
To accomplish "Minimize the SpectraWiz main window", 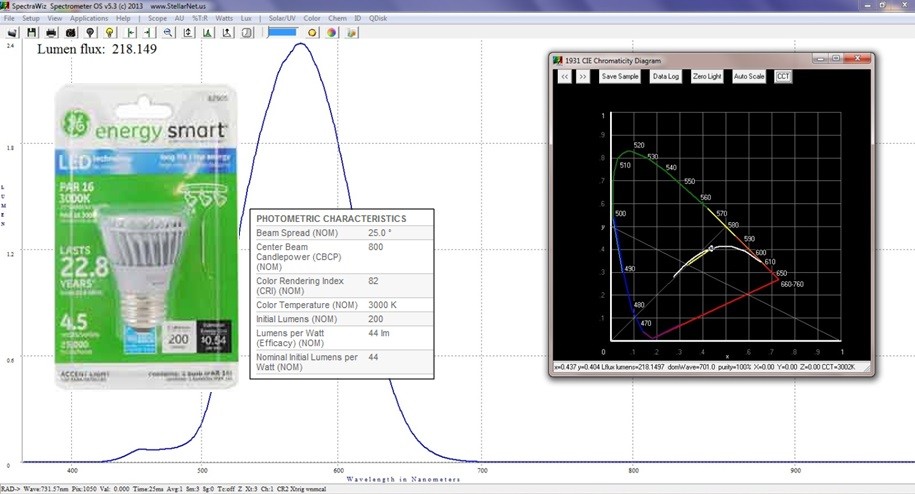I will click(868, 5).
